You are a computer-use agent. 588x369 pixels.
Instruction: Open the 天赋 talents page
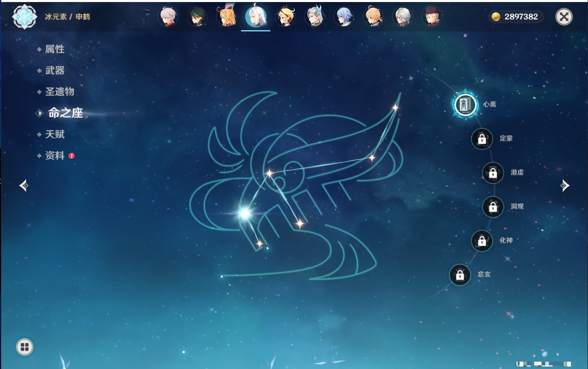(x=55, y=134)
